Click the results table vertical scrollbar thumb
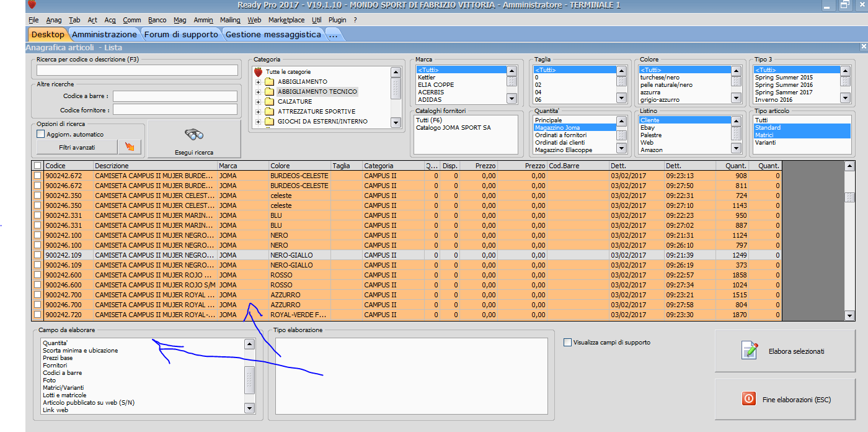The width and height of the screenshot is (868, 432). [849, 197]
